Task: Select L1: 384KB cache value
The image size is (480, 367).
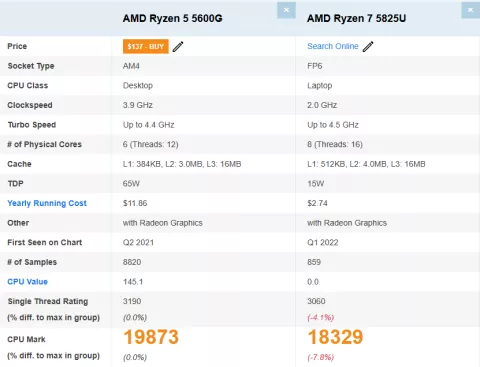Action: pyautogui.click(x=182, y=164)
